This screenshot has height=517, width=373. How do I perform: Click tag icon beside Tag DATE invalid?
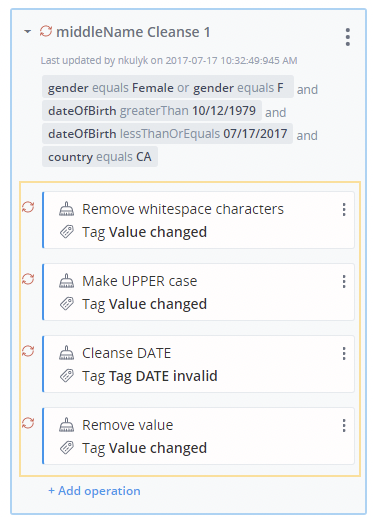(67, 376)
